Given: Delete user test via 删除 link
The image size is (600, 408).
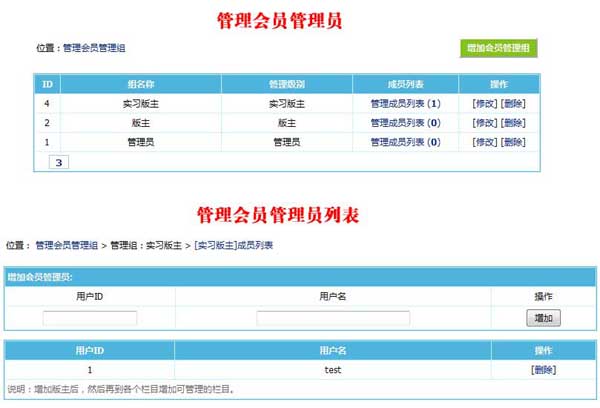Looking at the screenshot, I should pyautogui.click(x=544, y=370).
